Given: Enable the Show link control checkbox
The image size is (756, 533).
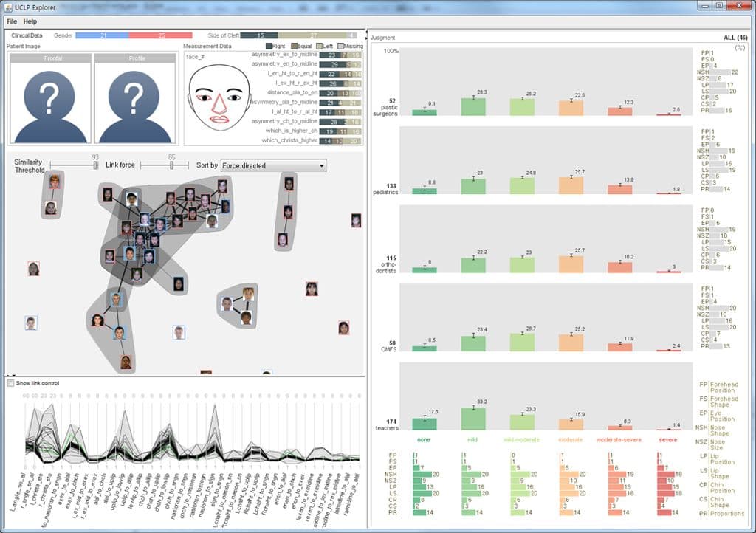Looking at the screenshot, I should click(10, 383).
